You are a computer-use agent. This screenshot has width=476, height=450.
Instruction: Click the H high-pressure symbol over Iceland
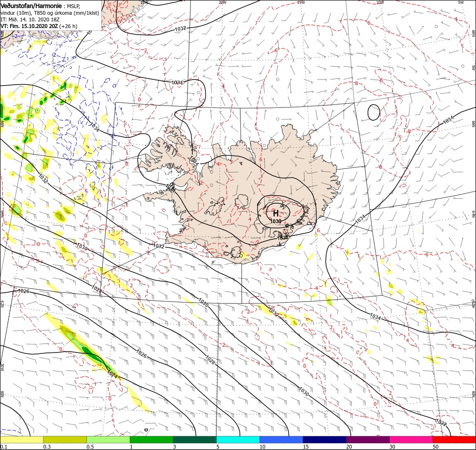[x=276, y=213]
